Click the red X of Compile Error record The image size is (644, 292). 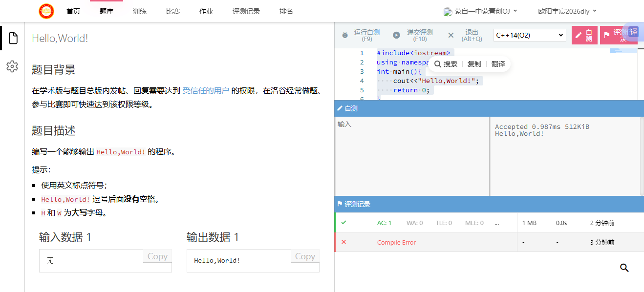click(343, 242)
